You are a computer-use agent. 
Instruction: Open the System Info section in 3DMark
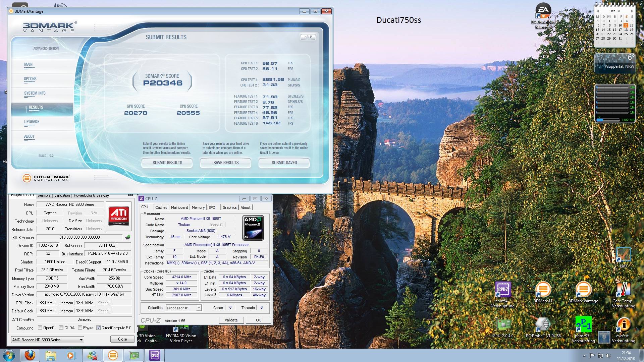pos(35,94)
